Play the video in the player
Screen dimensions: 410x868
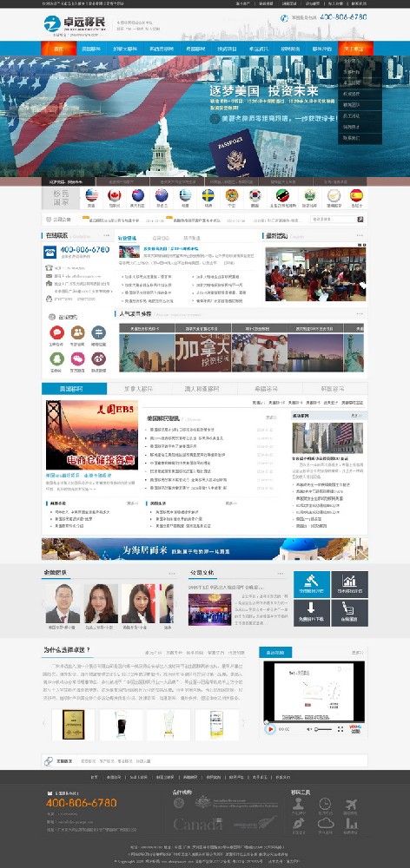click(x=270, y=730)
